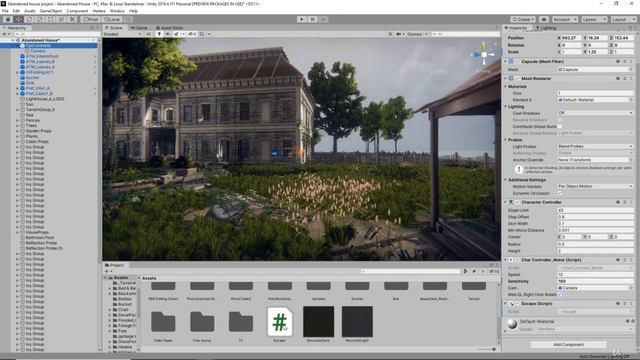The width and height of the screenshot is (640, 360).
Task: Select the Mountainlight asset thumbnail
Action: pyautogui.click(x=357, y=322)
